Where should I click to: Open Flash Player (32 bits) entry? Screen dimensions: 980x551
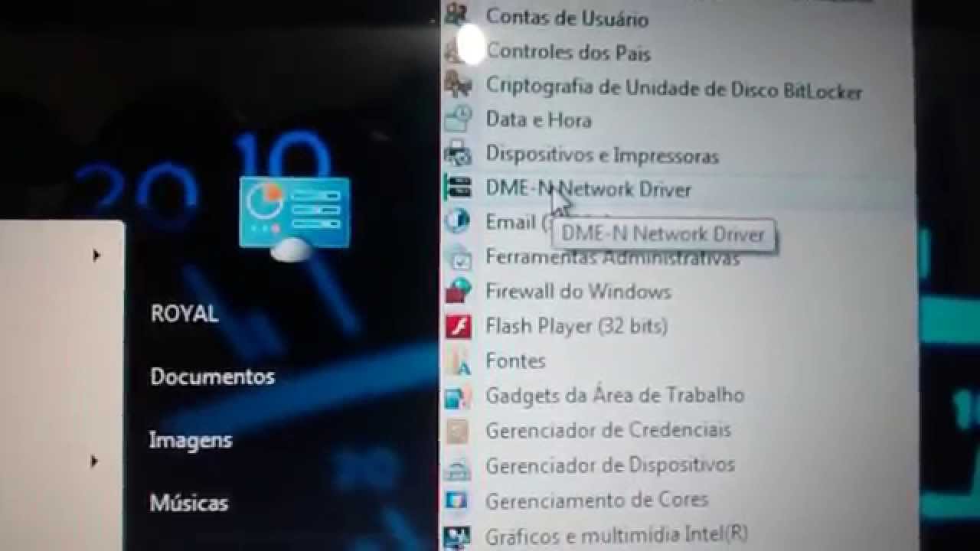[x=577, y=327]
